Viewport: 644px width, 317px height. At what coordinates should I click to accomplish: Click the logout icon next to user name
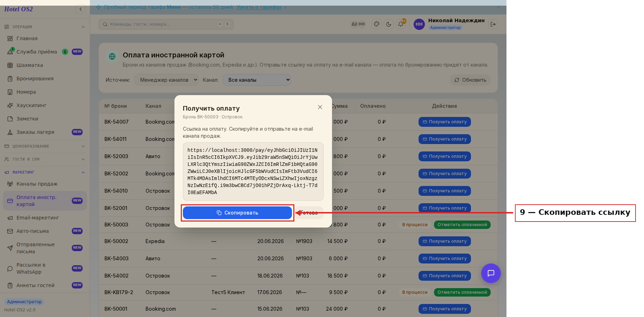pos(493,24)
